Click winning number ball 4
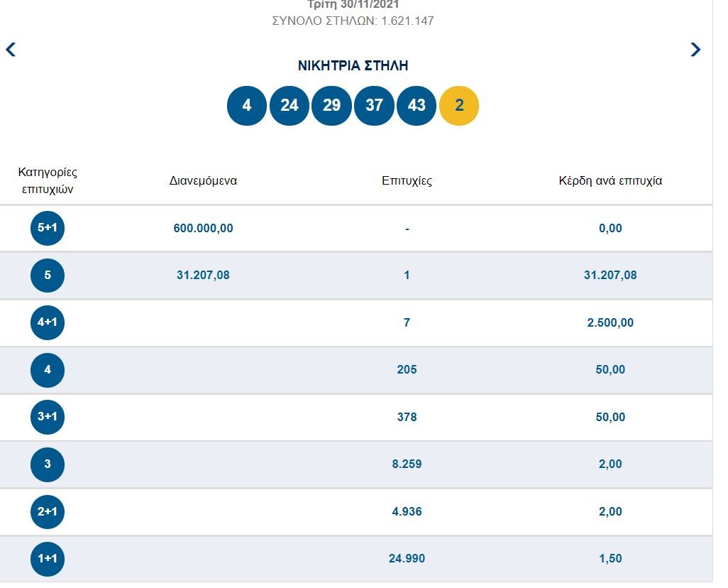Screen dimensions: 728x588 pyautogui.click(x=246, y=106)
